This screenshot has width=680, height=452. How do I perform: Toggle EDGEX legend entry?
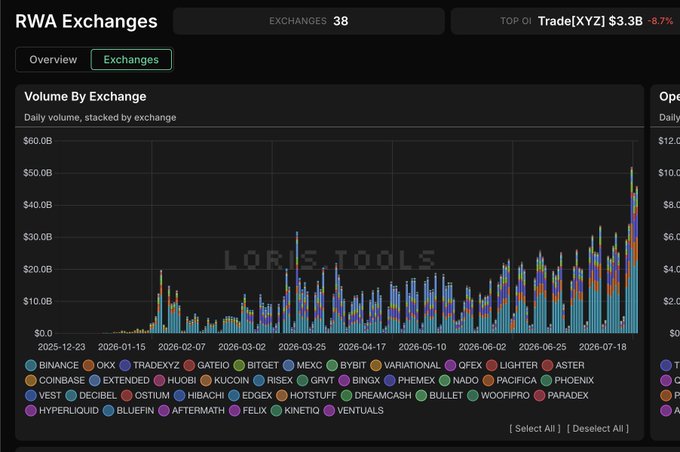[x=250, y=396]
